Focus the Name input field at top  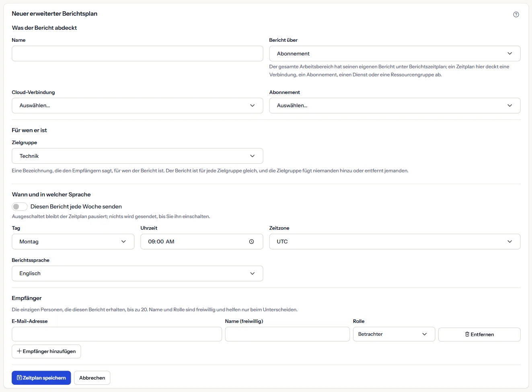point(137,53)
